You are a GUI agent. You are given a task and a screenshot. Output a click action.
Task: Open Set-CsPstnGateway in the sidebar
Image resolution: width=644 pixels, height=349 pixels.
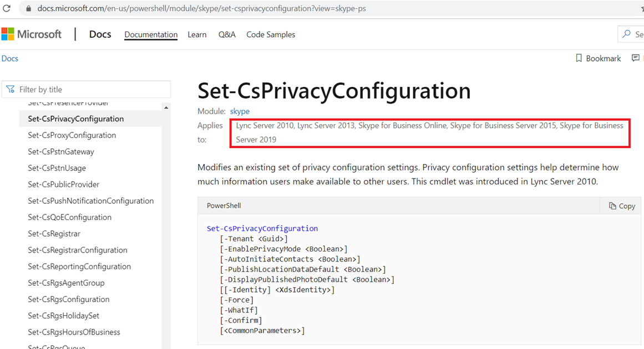coord(61,151)
